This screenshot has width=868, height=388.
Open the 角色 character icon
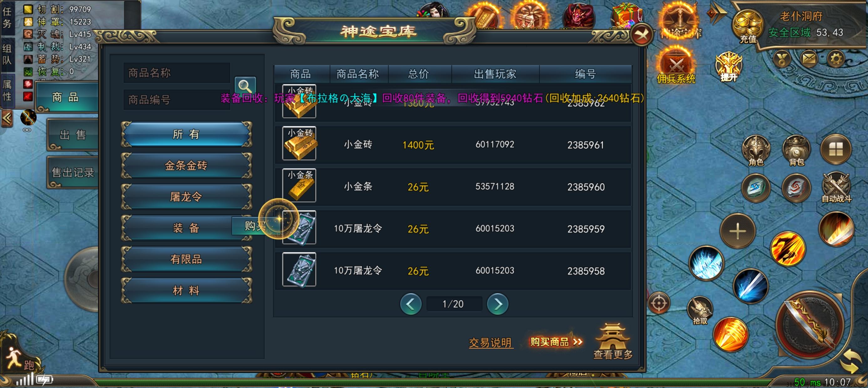tap(756, 151)
